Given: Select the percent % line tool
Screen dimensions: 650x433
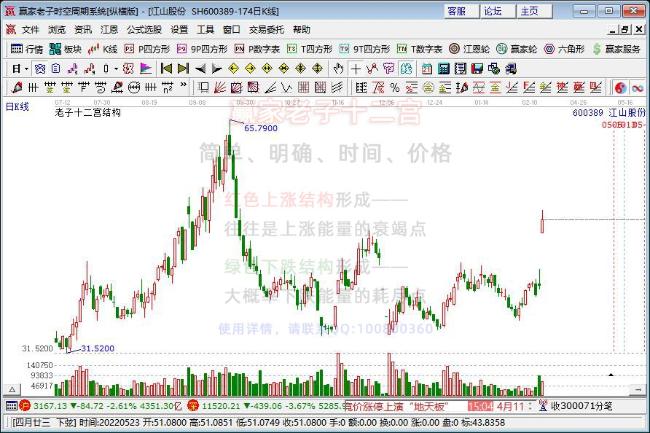Looking at the screenshot, I should pyautogui.click(x=395, y=87).
